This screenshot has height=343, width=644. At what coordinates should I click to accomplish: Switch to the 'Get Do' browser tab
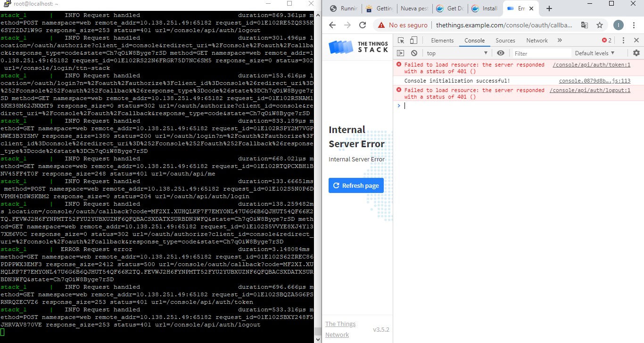(x=450, y=8)
